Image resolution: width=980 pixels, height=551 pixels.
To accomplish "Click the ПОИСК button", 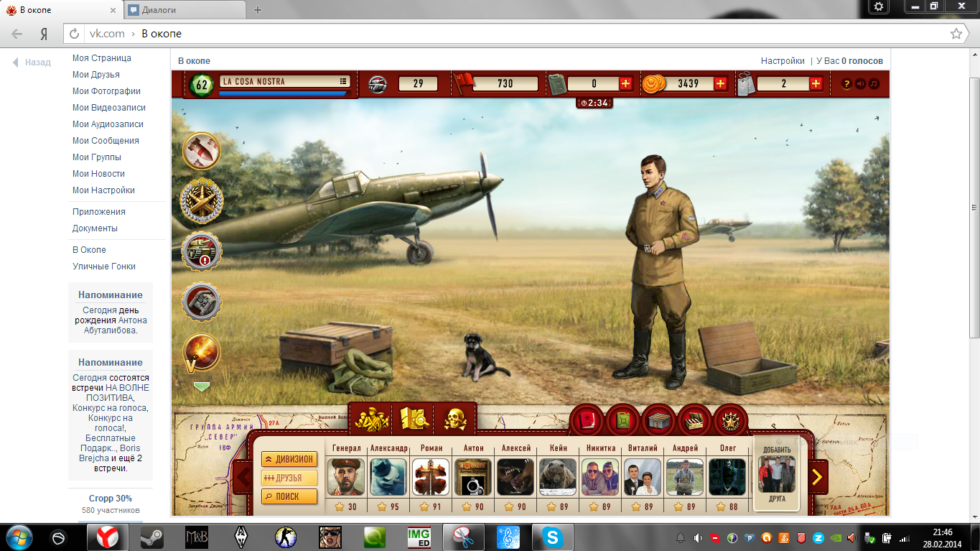I will [289, 496].
